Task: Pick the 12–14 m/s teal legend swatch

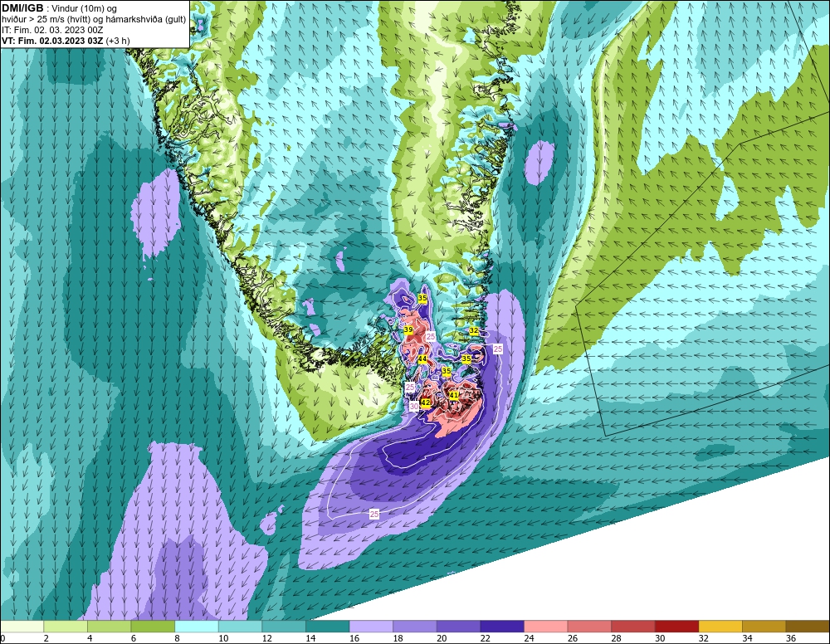Action: click(284, 627)
